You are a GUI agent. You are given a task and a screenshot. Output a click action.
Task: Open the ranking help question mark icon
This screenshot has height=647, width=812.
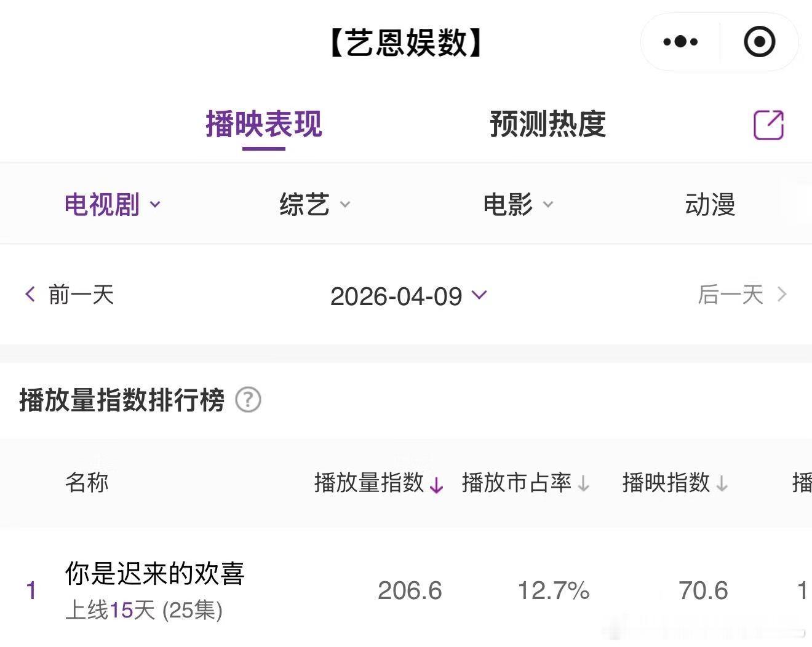pos(248,400)
